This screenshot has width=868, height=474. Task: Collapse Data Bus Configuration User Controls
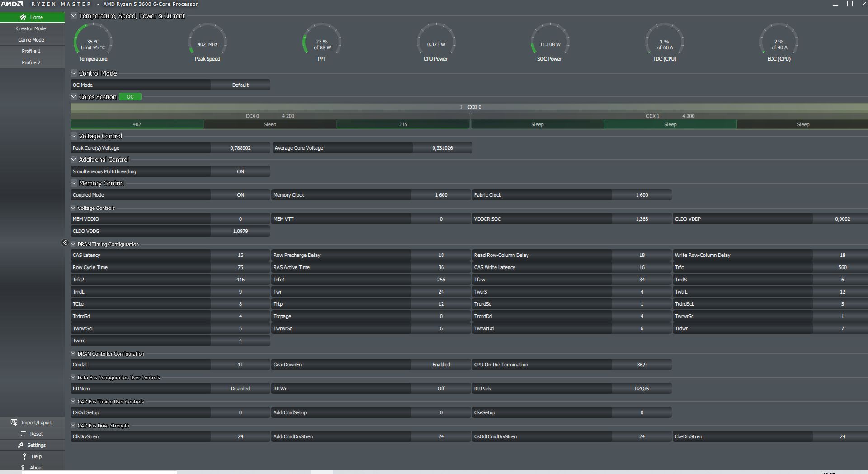[x=73, y=378]
